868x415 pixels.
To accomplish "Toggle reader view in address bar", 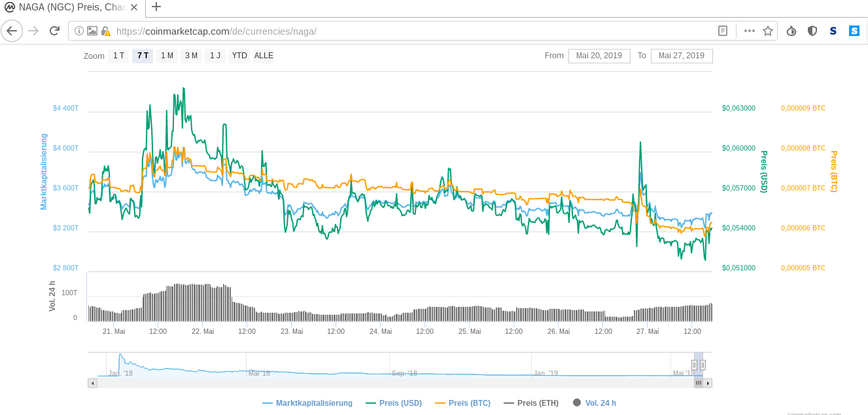I will pyautogui.click(x=723, y=31).
